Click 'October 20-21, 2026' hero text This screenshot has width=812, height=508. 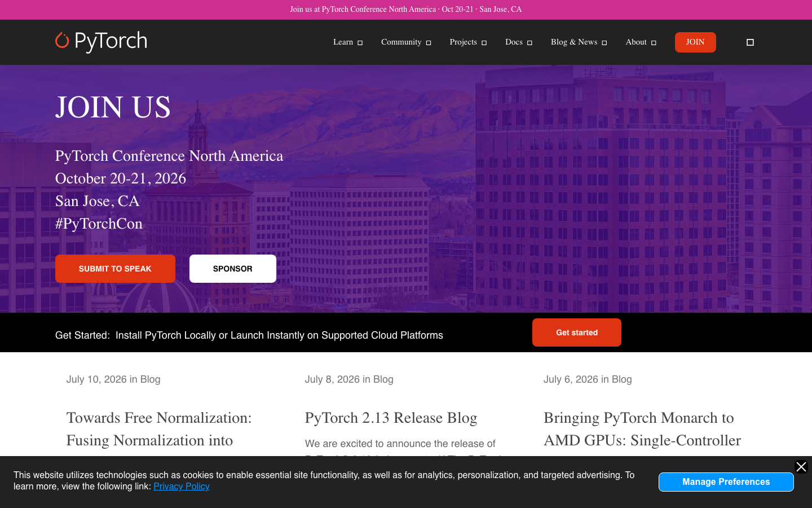click(x=121, y=178)
